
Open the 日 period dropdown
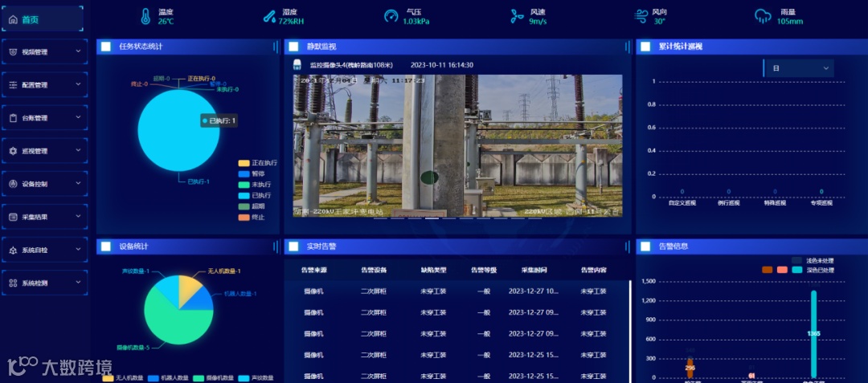pos(799,68)
